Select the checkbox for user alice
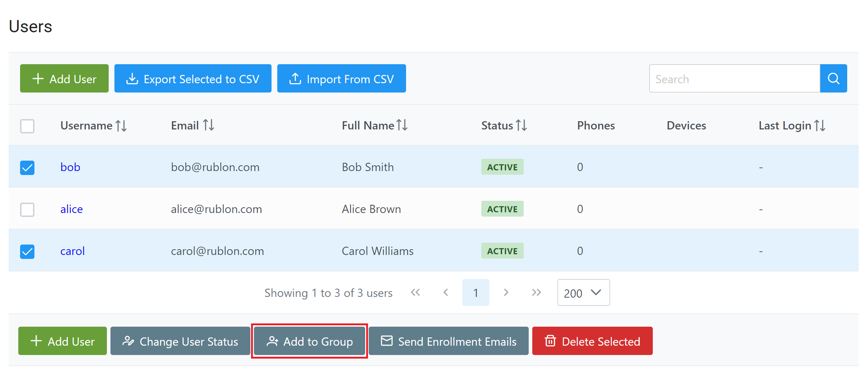The width and height of the screenshot is (868, 374). pos(27,209)
